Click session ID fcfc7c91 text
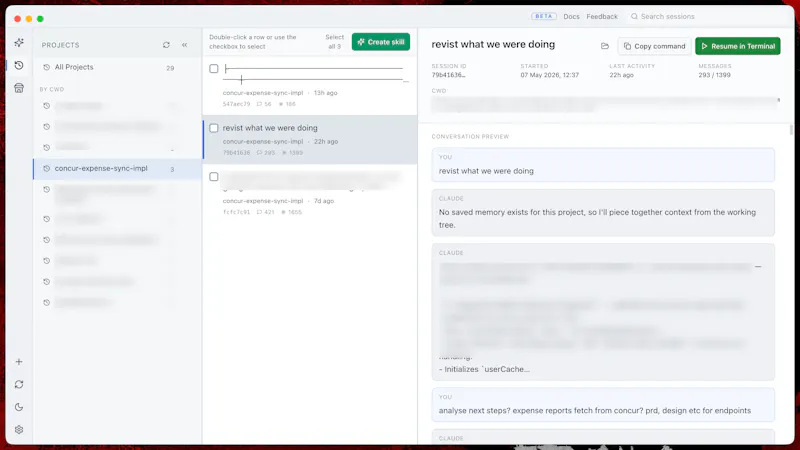Screen dimensions: 800x450 point(236,212)
